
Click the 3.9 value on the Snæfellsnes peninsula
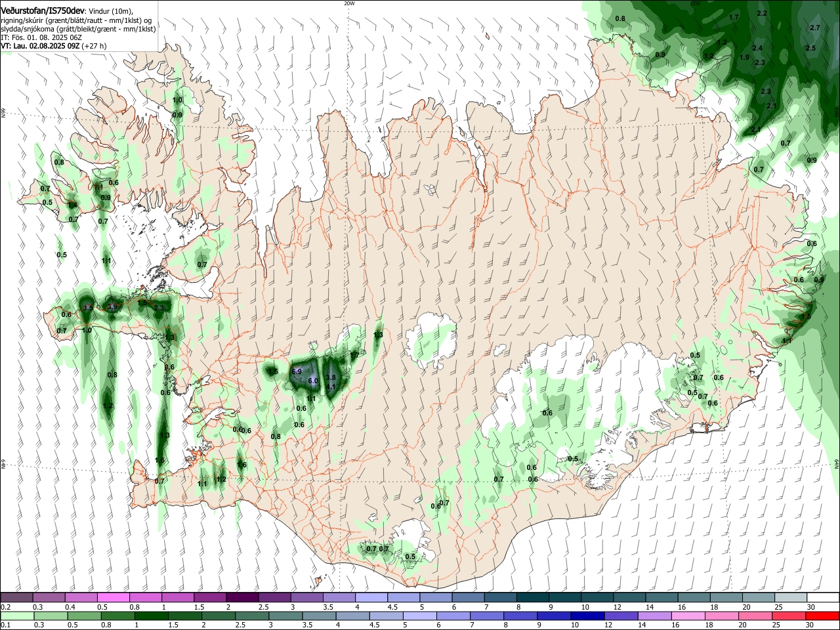[112, 307]
